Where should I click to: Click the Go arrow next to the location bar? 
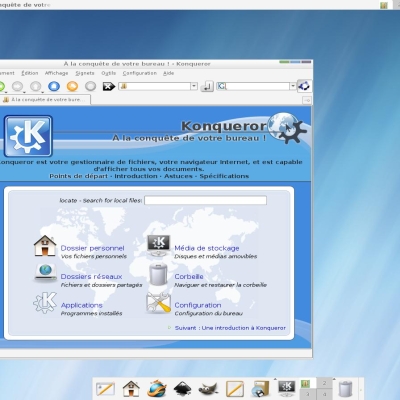207,87
